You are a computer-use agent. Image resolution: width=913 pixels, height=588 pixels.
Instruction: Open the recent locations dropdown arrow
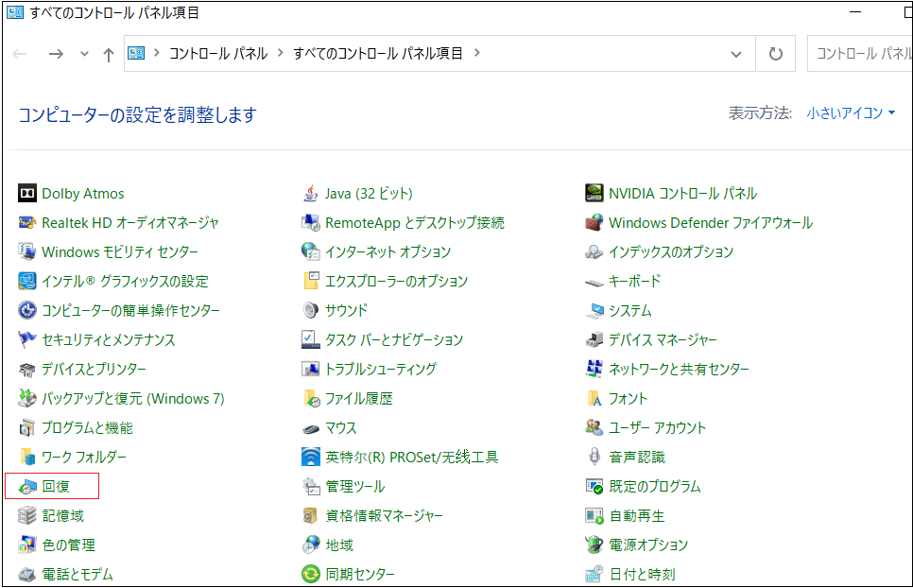(84, 55)
